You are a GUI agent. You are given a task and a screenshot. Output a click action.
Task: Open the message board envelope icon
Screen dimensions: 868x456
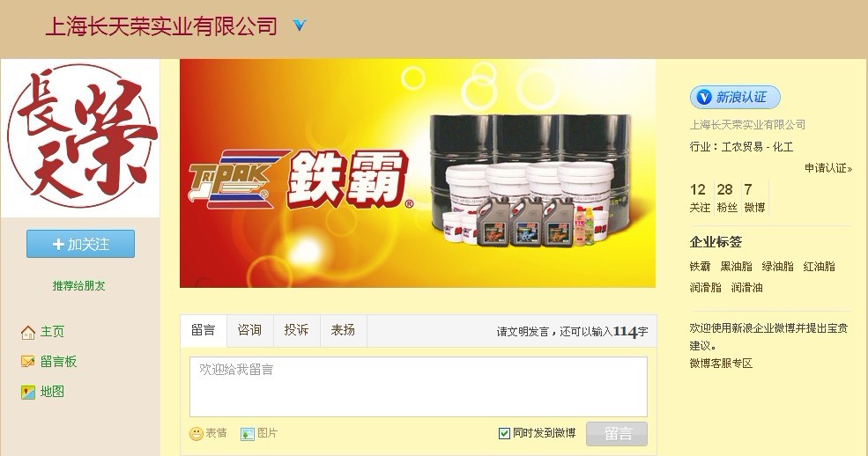27,362
